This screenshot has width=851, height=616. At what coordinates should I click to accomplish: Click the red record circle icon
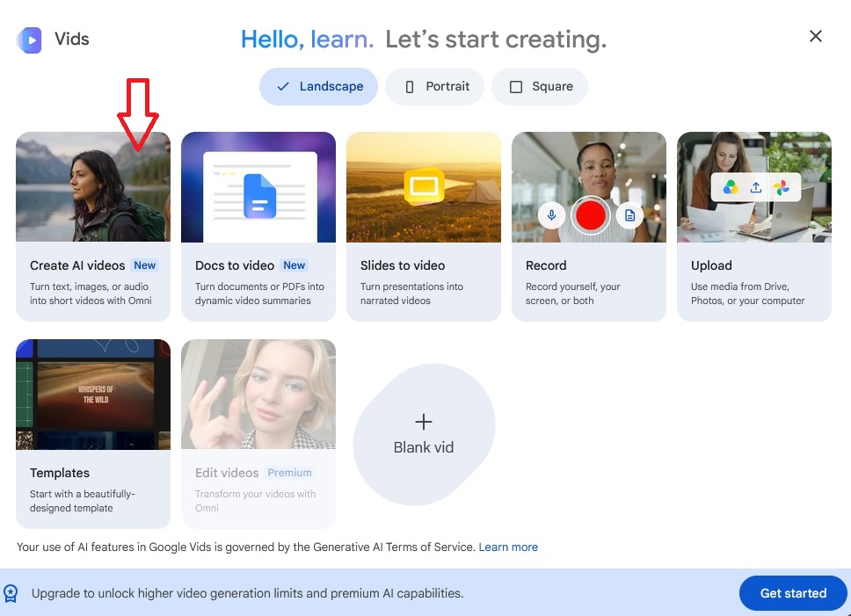tap(591, 215)
